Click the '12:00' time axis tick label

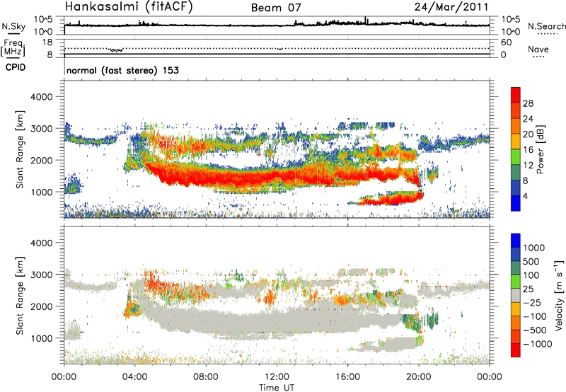(x=277, y=377)
